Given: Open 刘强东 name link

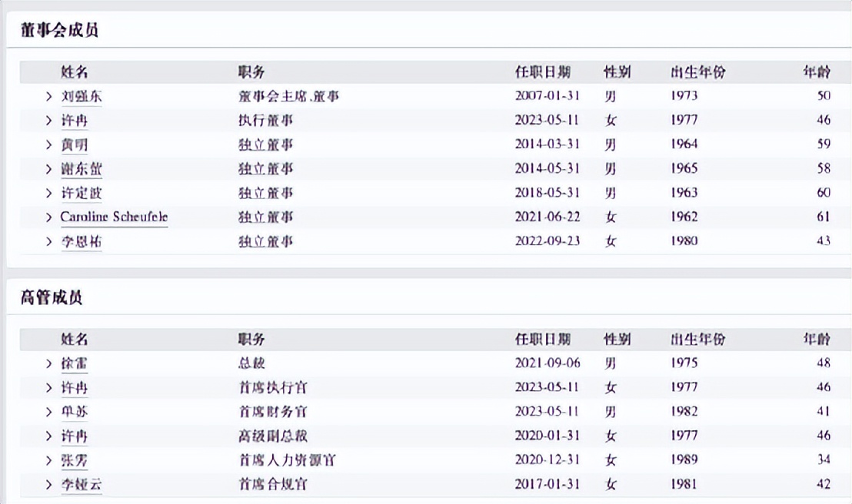Looking at the screenshot, I should coord(81,97).
